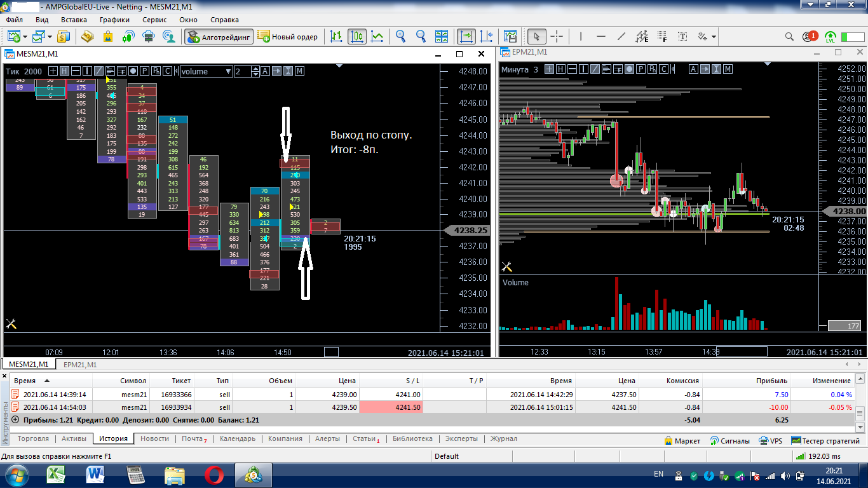Image resolution: width=868 pixels, height=488 pixels.
Task: Expand the drawing shapes dropdown arrow
Action: [x=714, y=37]
